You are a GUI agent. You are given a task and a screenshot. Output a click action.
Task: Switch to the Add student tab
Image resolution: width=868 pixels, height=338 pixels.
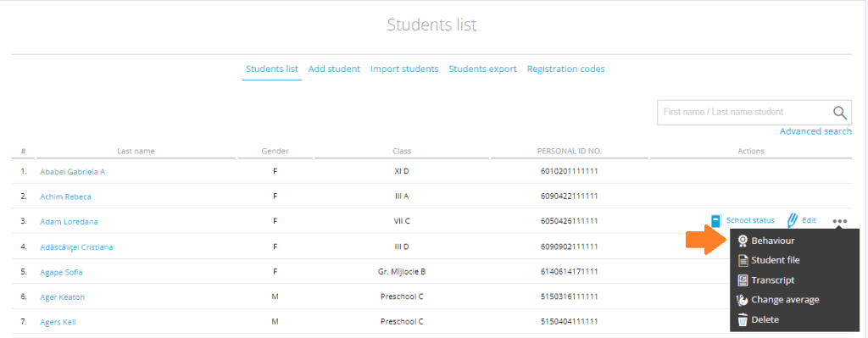(334, 69)
